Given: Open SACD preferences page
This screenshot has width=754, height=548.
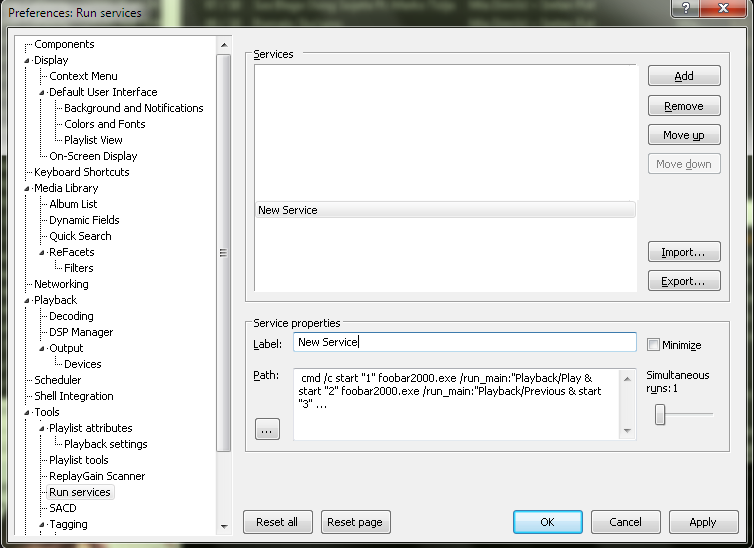Looking at the screenshot, I should pyautogui.click(x=63, y=508).
